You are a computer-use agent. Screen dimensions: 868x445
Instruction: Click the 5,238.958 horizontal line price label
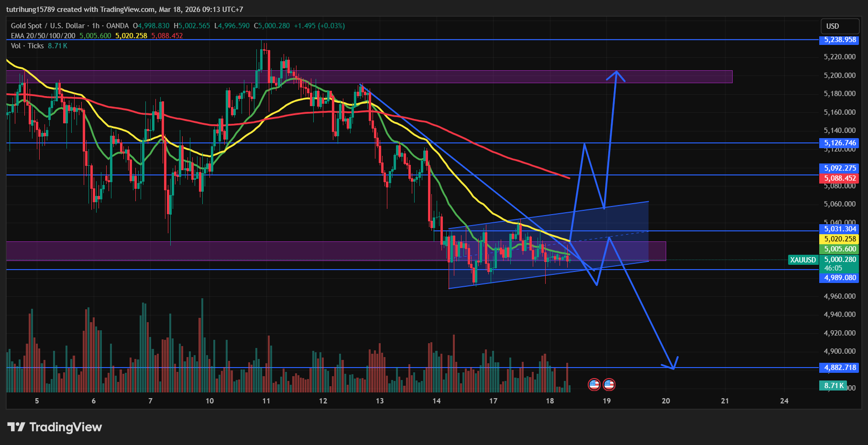point(840,40)
